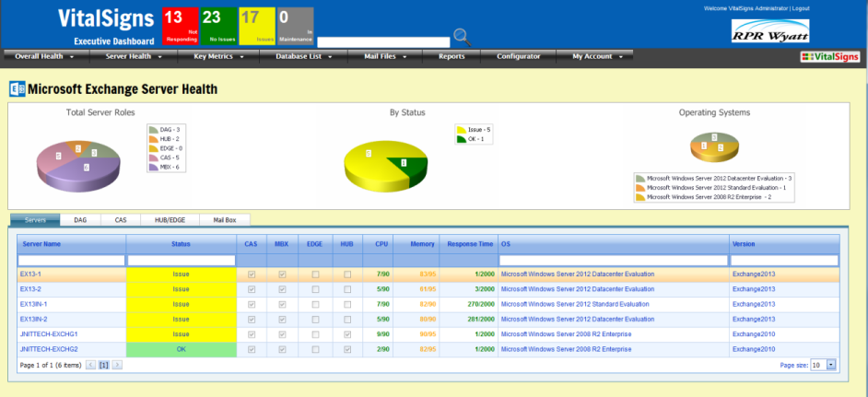Expand the Page size dropdown arrow
The height and width of the screenshot is (397, 868).
pyautogui.click(x=831, y=365)
